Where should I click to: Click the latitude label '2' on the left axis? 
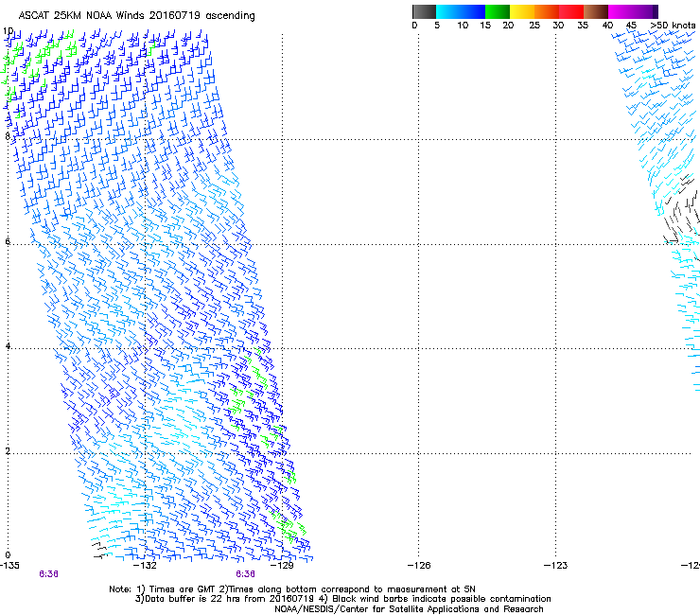[x=8, y=451]
